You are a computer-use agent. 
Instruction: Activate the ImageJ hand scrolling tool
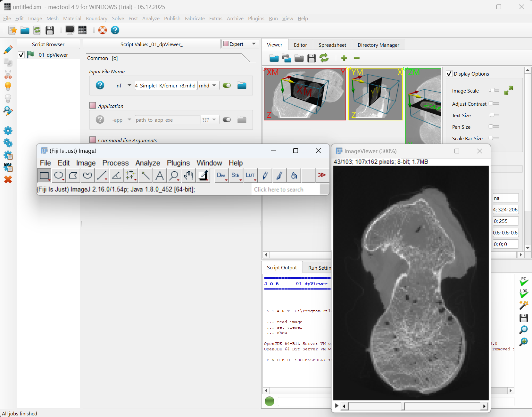[x=189, y=176]
